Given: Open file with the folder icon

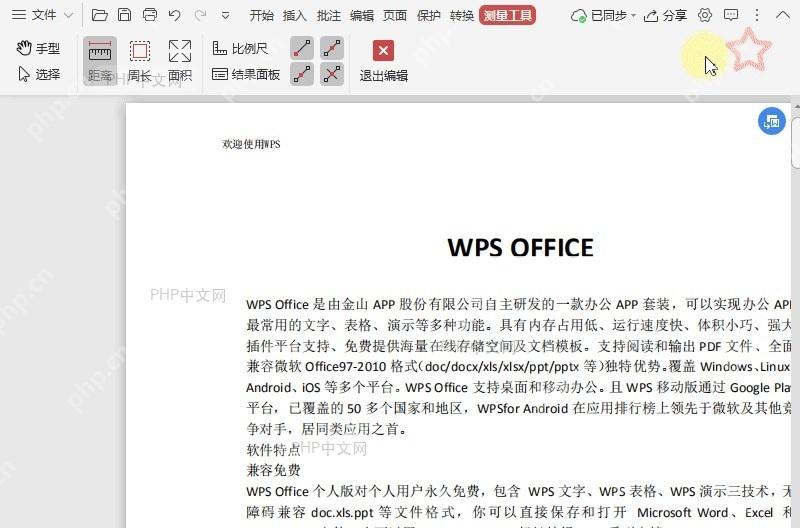Looking at the screenshot, I should [x=99, y=15].
